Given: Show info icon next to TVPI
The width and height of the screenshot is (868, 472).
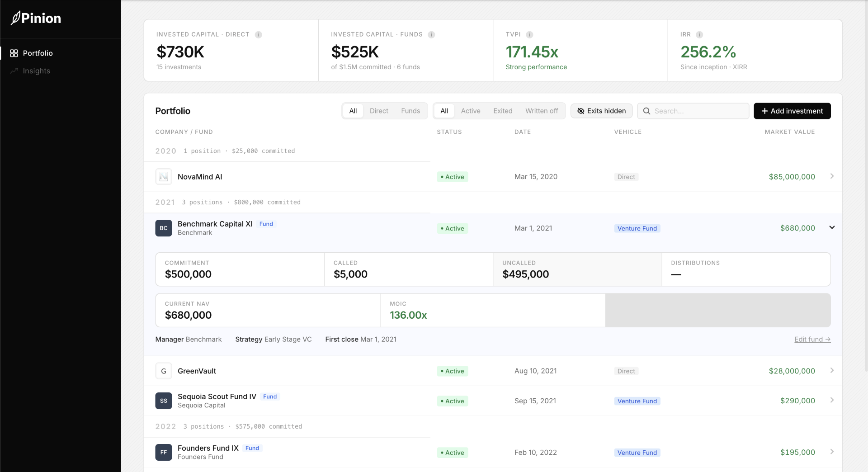Looking at the screenshot, I should click(x=530, y=34).
